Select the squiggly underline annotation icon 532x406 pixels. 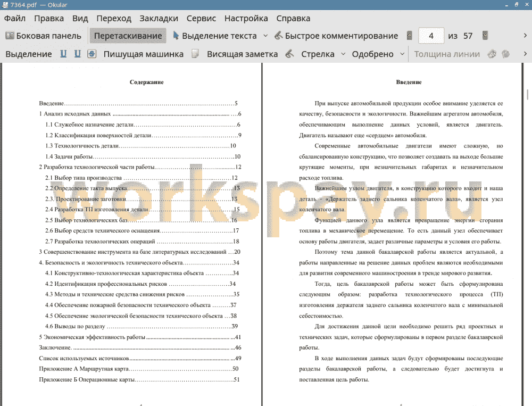(77, 54)
